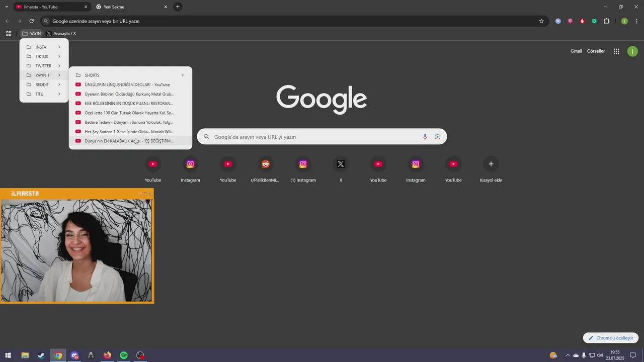Search by image with Google Lens icon
This screenshot has height=362, width=644.
point(437,137)
